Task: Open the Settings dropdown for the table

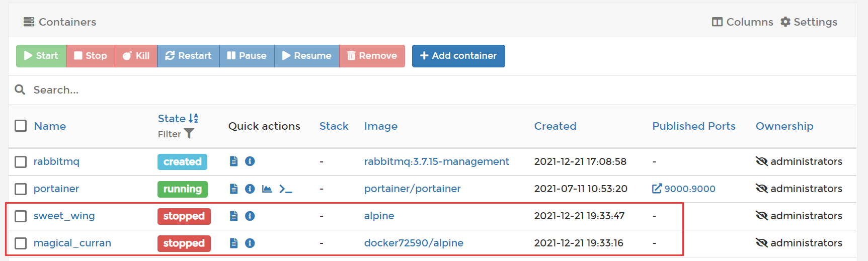Action: (x=809, y=22)
